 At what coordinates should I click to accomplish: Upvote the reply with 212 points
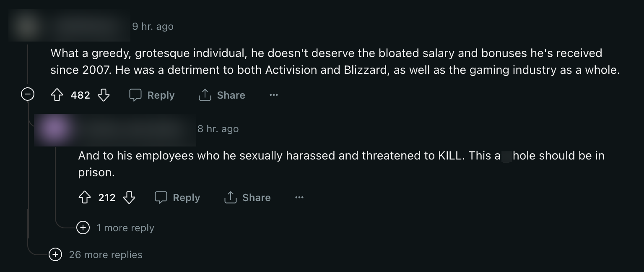85,198
